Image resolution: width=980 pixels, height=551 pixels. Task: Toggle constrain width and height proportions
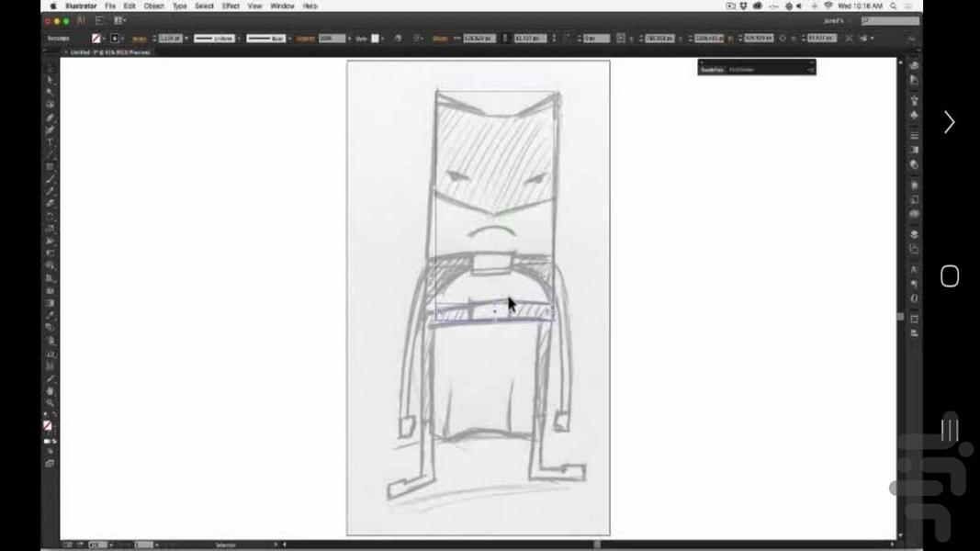click(505, 38)
